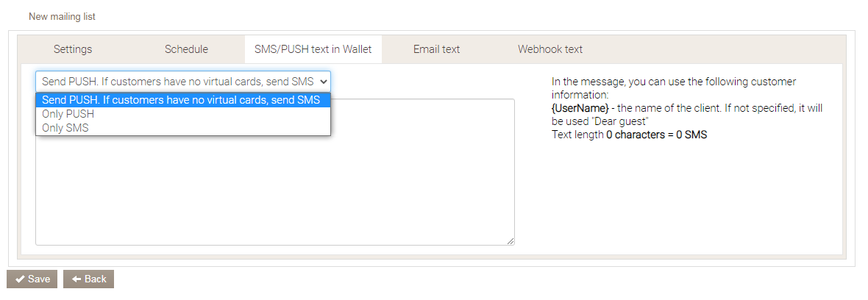
Task: Open the Webhook text tab
Action: point(550,49)
